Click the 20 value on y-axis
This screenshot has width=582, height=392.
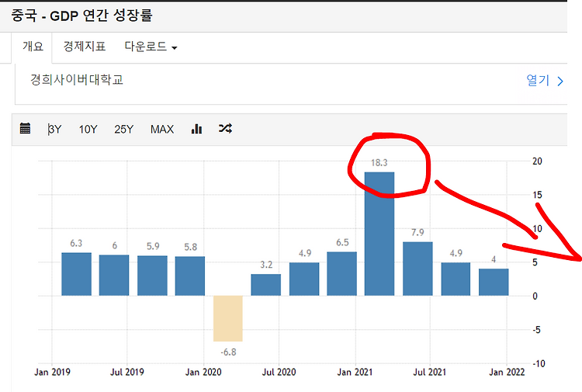click(537, 161)
